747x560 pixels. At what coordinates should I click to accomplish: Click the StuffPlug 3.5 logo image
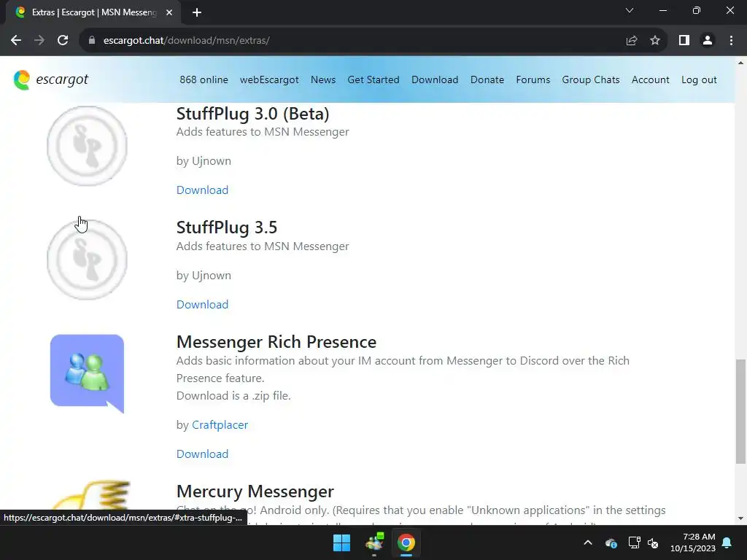pos(88,260)
